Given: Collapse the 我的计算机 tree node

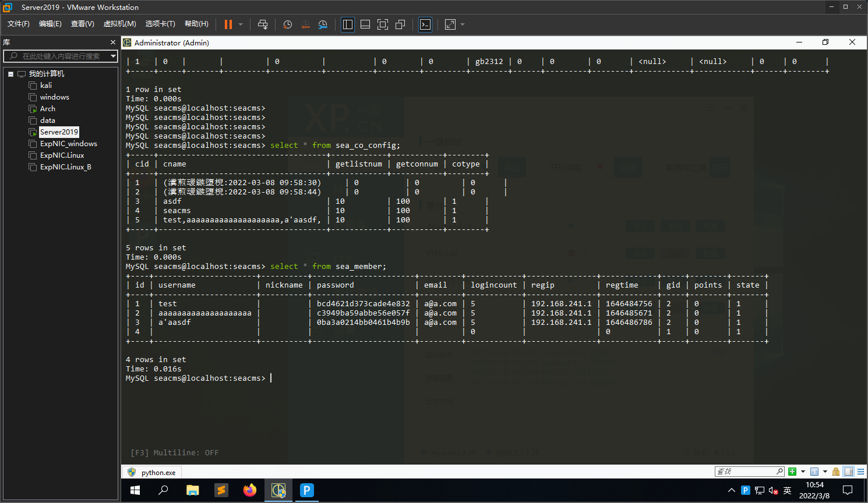Looking at the screenshot, I should point(10,74).
